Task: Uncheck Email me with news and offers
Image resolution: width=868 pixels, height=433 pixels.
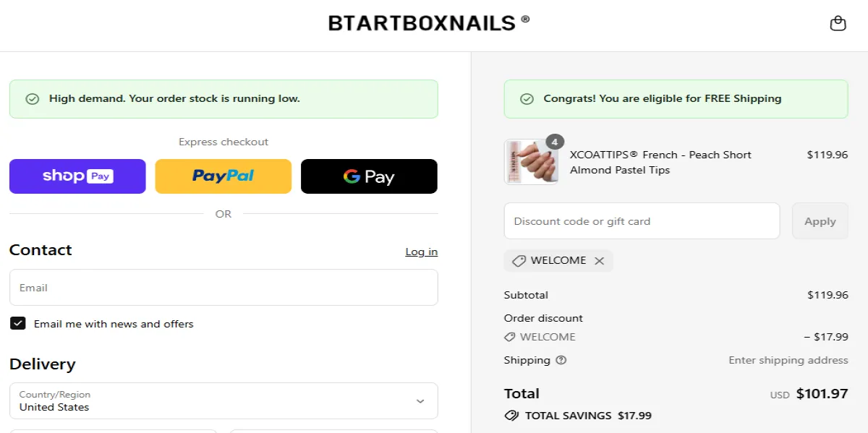Action: pos(17,323)
